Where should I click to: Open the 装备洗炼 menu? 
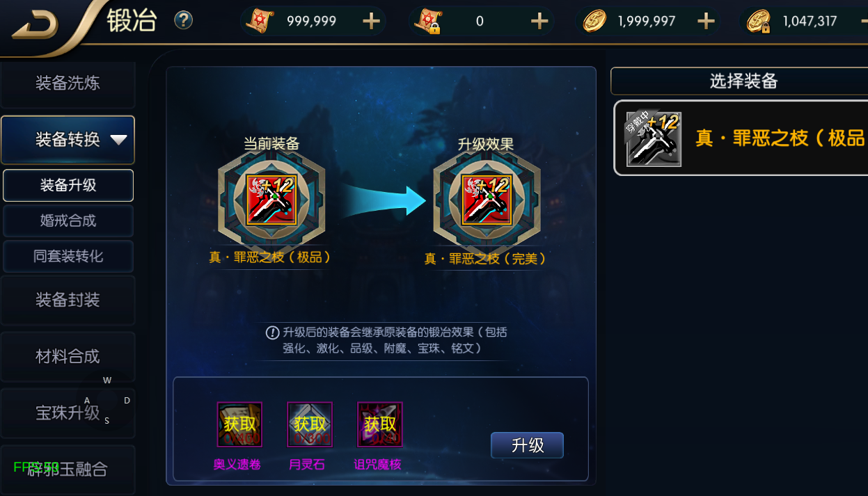coord(68,83)
